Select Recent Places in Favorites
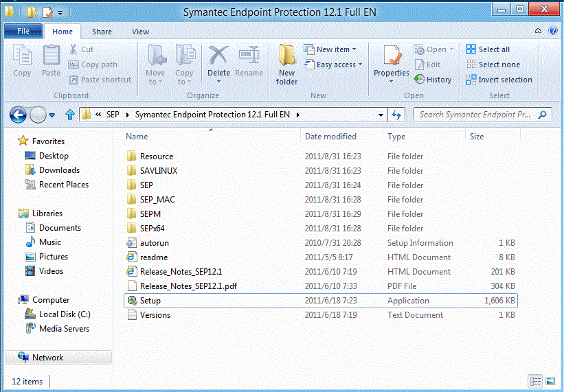The width and height of the screenshot is (564, 392). tap(57, 184)
